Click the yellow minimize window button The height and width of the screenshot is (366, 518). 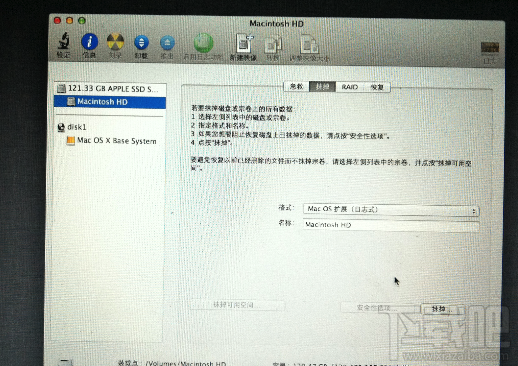point(69,21)
